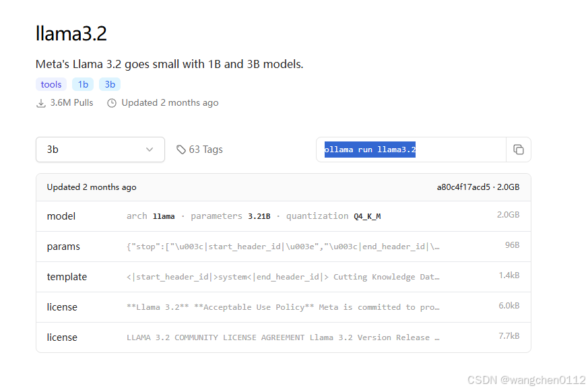Click the 96B params size

513,245
